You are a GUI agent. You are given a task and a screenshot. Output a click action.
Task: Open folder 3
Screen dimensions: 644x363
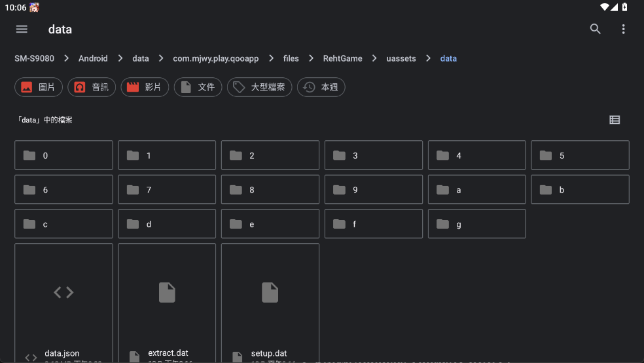(x=373, y=155)
